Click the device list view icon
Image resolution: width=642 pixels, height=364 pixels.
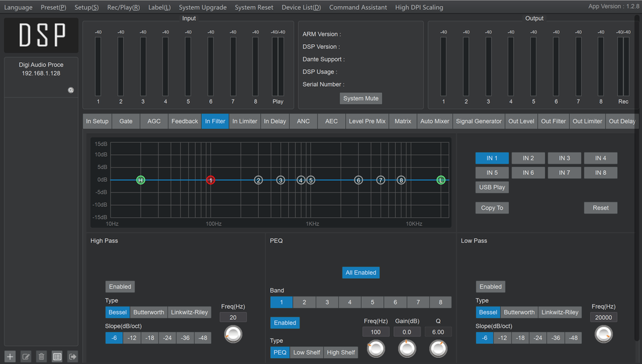click(x=58, y=357)
